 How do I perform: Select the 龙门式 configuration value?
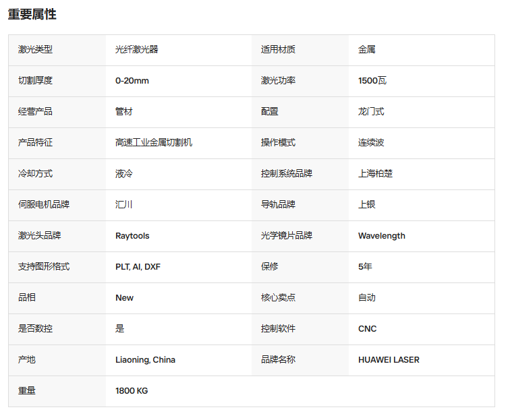click(371, 111)
